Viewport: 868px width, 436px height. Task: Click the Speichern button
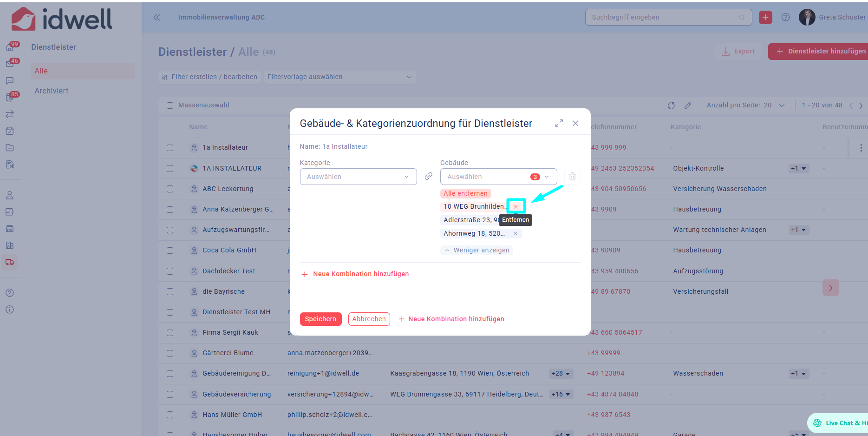click(x=320, y=319)
